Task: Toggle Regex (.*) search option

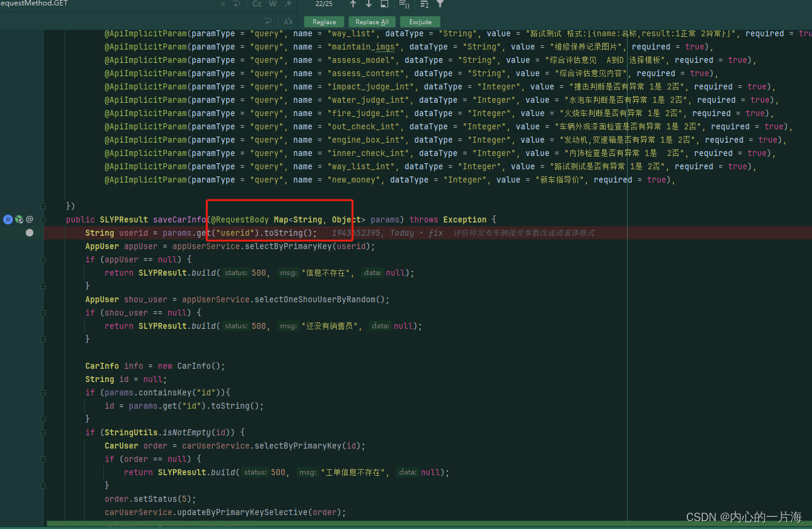Action: click(x=288, y=4)
